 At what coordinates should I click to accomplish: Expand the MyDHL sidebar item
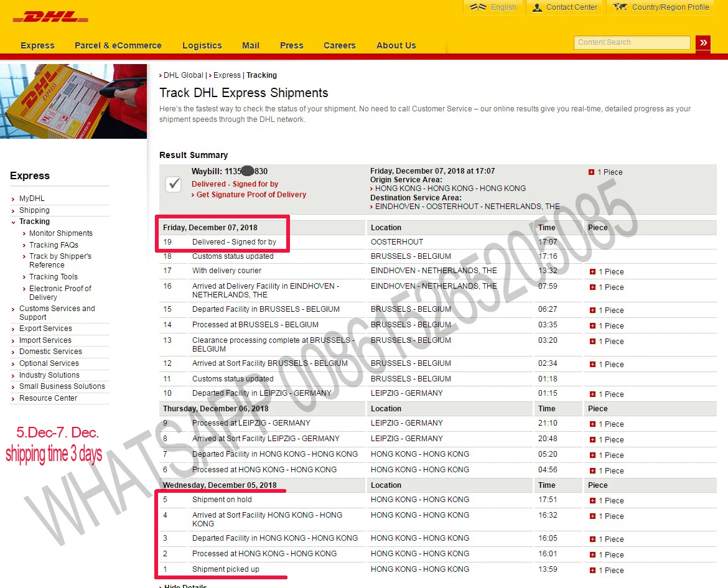32,198
